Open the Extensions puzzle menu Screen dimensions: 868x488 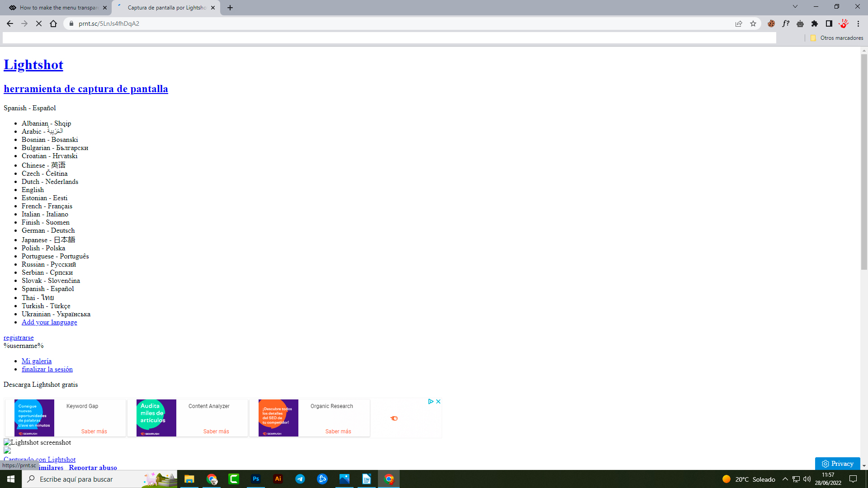pos(815,23)
